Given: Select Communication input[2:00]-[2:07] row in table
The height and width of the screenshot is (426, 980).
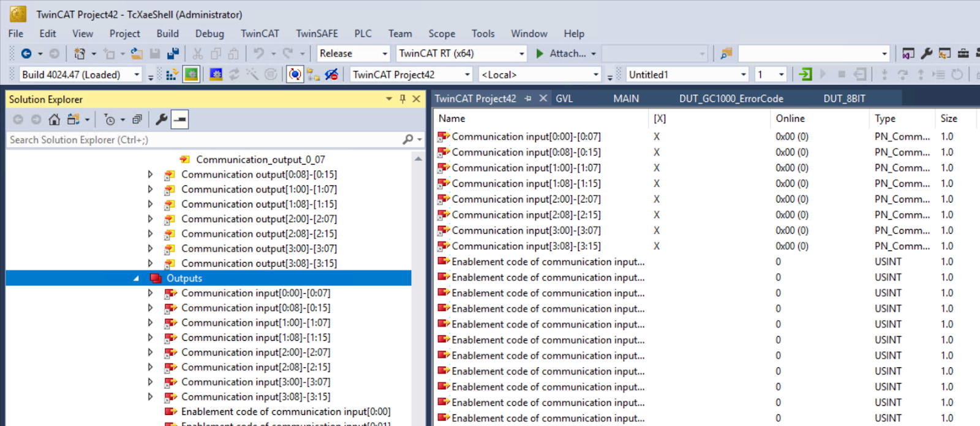Looking at the screenshot, I should click(526, 200).
